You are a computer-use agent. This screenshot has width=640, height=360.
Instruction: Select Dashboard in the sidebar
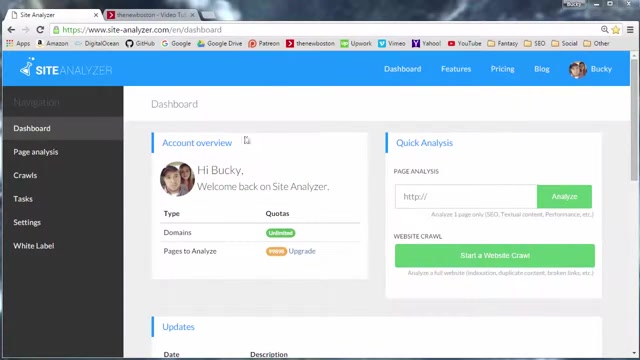click(x=63, y=128)
